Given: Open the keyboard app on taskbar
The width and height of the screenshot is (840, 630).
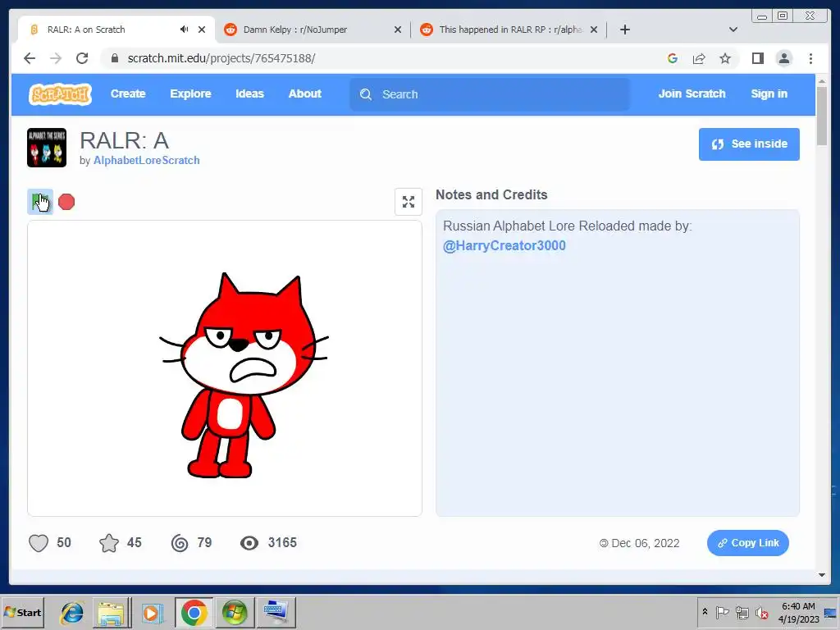Looking at the screenshot, I should (276, 612).
